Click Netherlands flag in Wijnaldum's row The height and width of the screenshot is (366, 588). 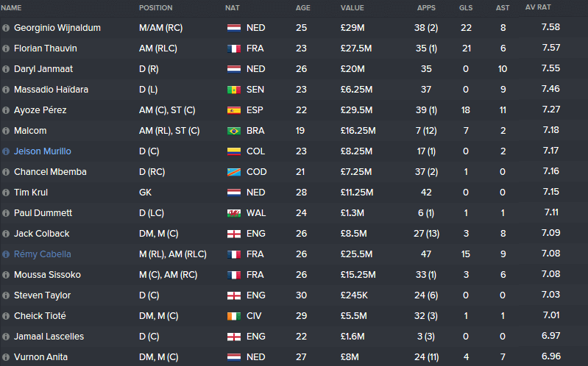click(234, 28)
